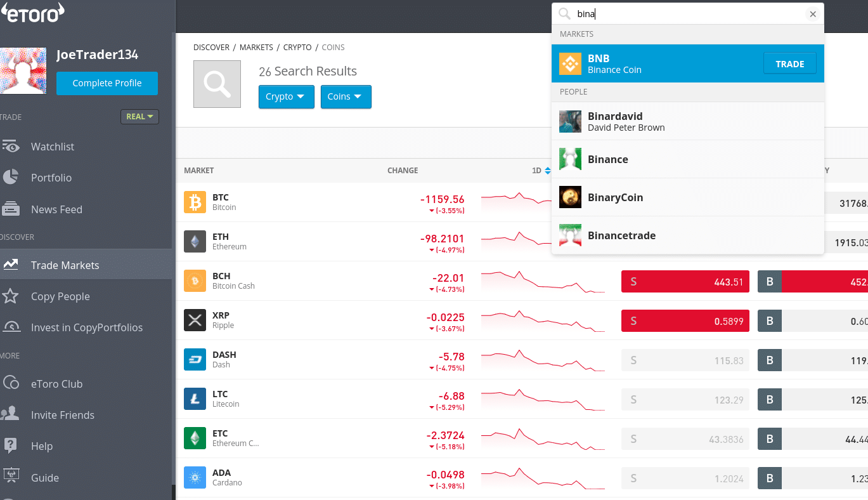868x500 pixels.
Task: Click Sell button for LTC at 123.29
Action: tap(685, 400)
